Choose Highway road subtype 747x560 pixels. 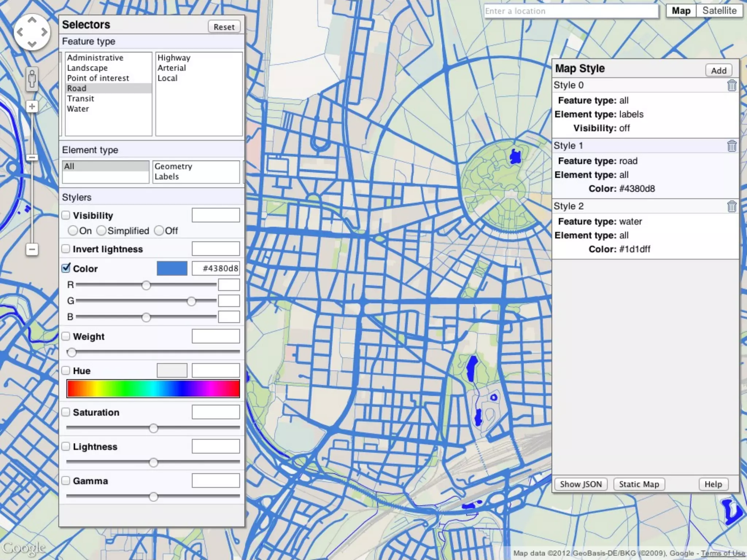point(174,58)
